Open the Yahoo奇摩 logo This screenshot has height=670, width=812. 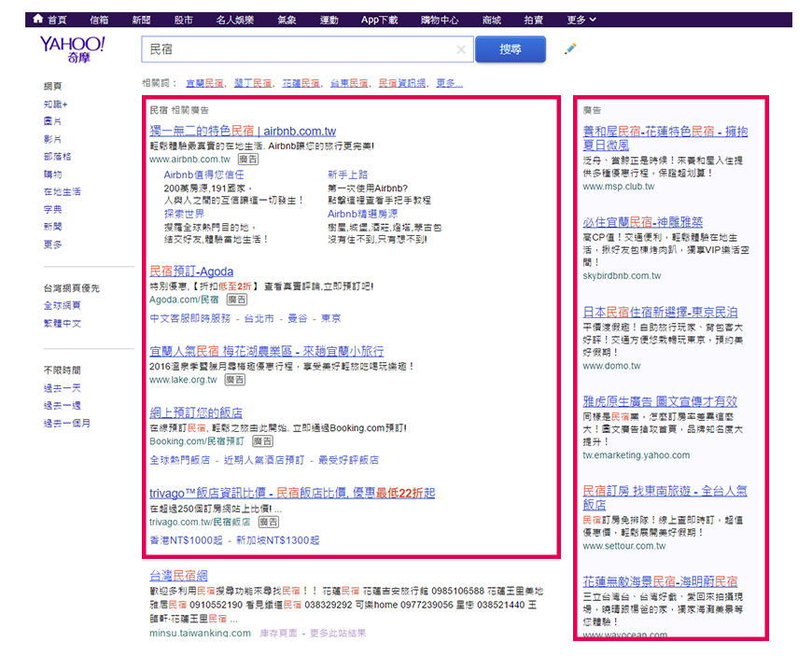point(73,49)
